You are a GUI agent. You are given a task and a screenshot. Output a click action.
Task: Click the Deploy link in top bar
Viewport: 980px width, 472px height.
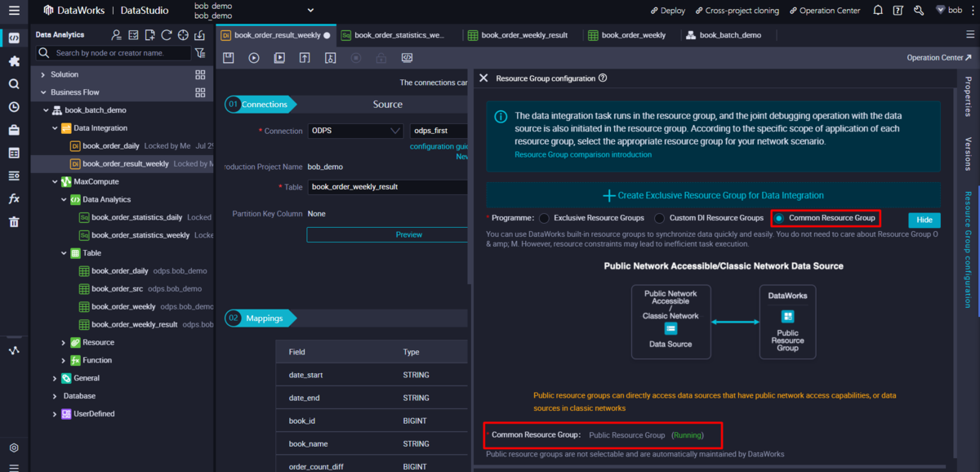(667, 11)
